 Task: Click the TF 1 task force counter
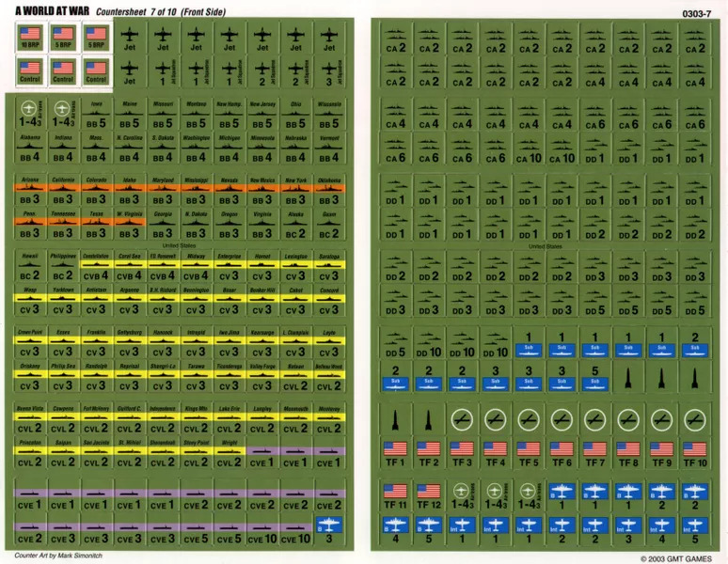(395, 456)
